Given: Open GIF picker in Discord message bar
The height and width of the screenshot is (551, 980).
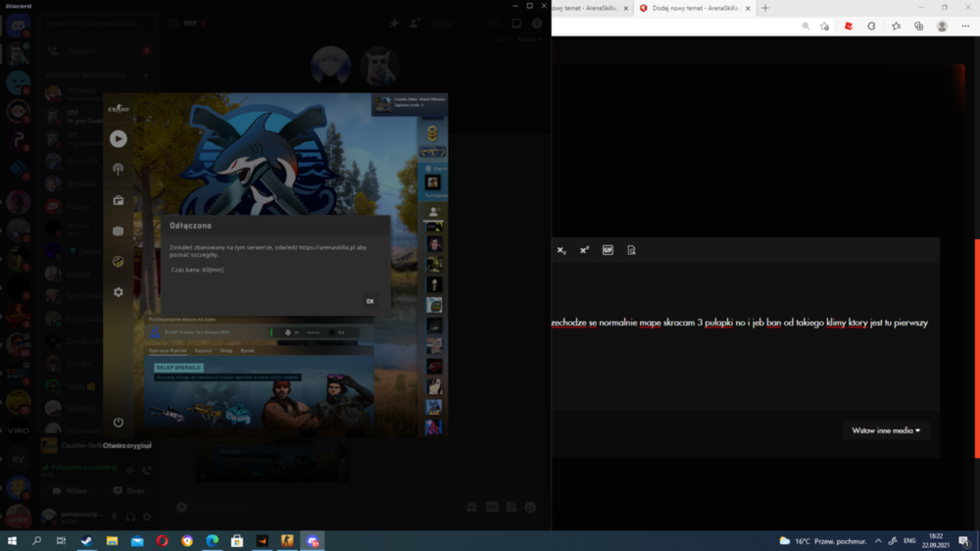Looking at the screenshot, I should click(x=492, y=507).
